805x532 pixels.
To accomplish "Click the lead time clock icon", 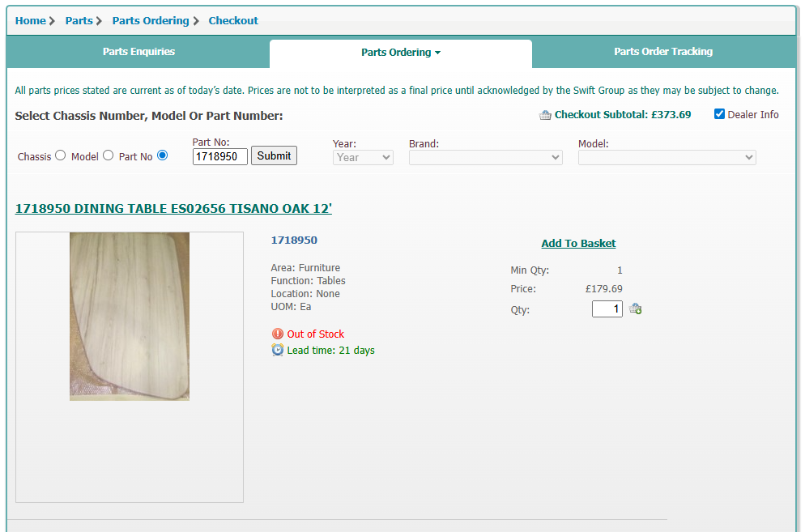I will [277, 351].
